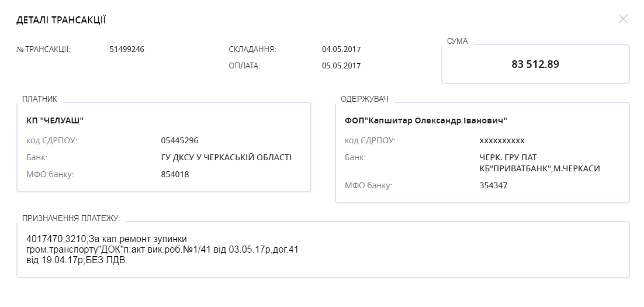Select the creation date 04.05.2017
Screen dimensions: 644x307
[341, 49]
